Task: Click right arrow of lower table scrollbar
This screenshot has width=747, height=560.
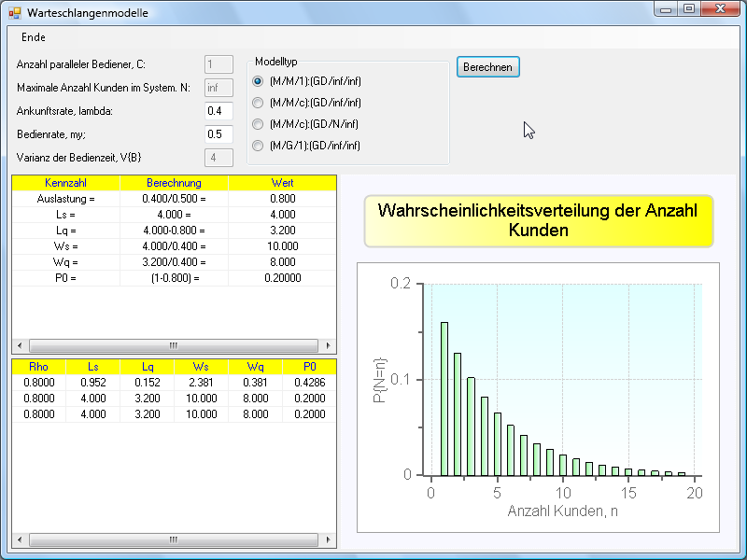Action: (329, 540)
